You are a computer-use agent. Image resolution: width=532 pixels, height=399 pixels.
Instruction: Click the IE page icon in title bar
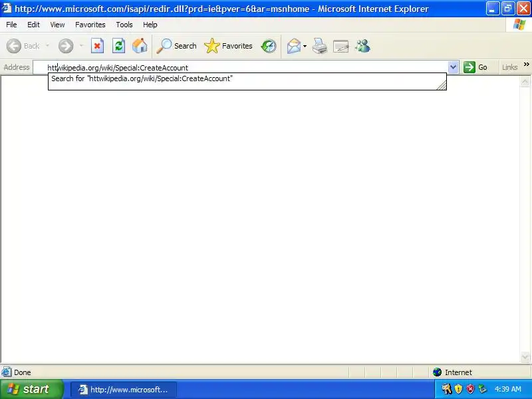(x=7, y=8)
